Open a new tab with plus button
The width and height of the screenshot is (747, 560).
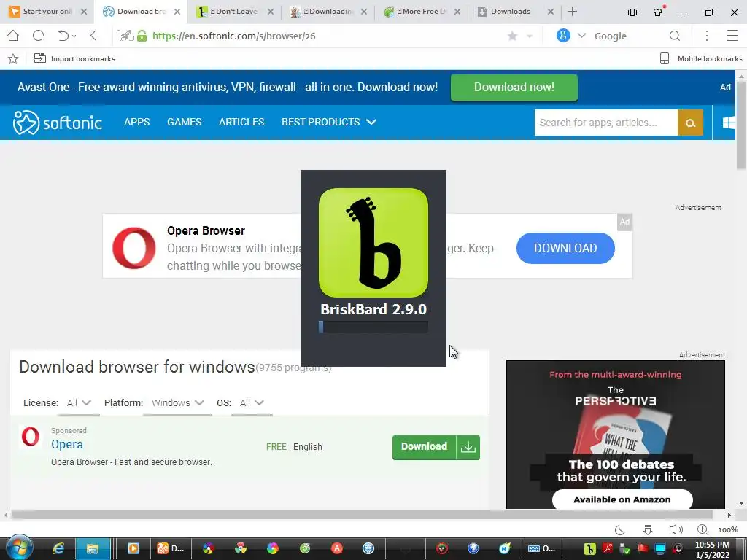coord(573,12)
